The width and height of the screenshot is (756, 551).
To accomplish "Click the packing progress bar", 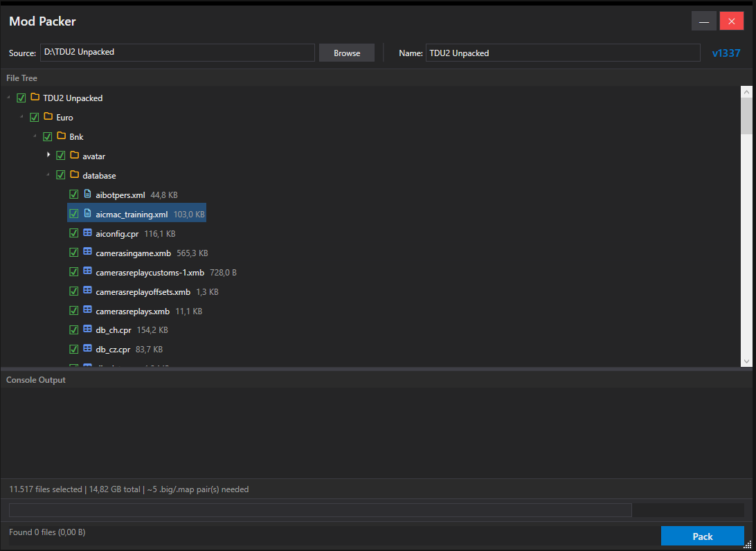I will (320, 510).
